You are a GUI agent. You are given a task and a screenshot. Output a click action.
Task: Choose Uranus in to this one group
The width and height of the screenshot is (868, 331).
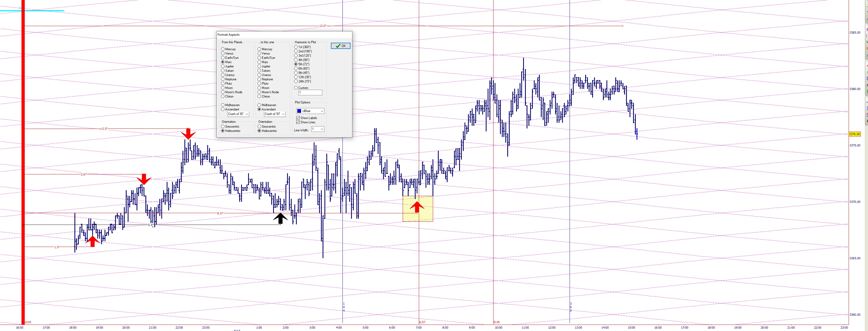264,75
